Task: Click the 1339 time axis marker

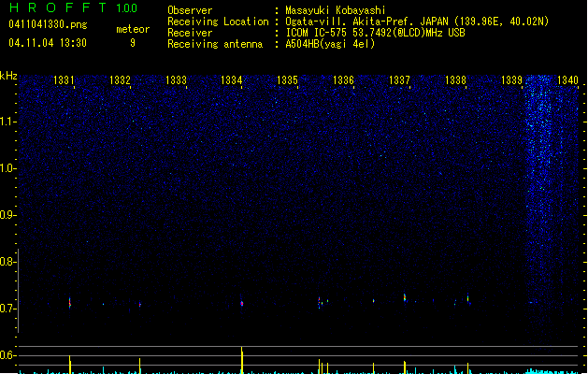Action: point(511,80)
